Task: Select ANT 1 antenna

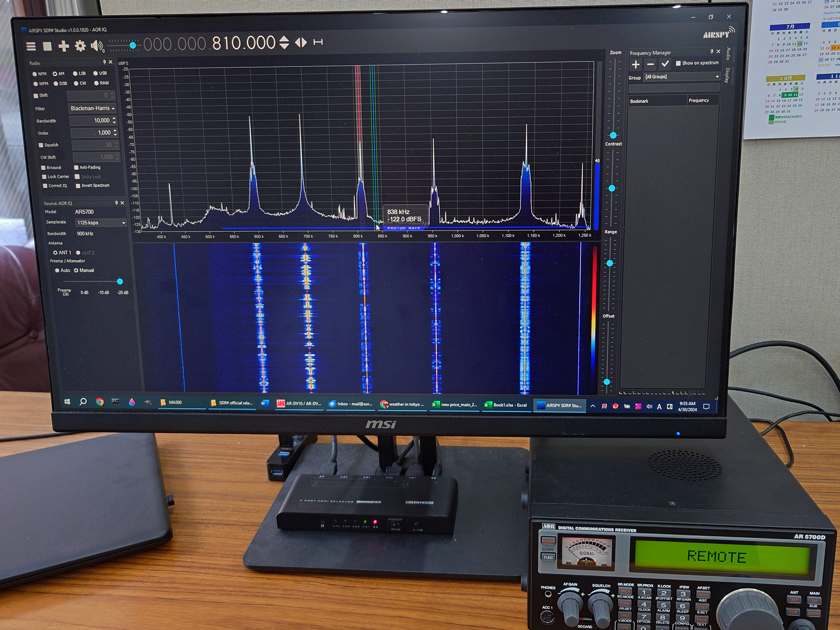Action: 62,253
